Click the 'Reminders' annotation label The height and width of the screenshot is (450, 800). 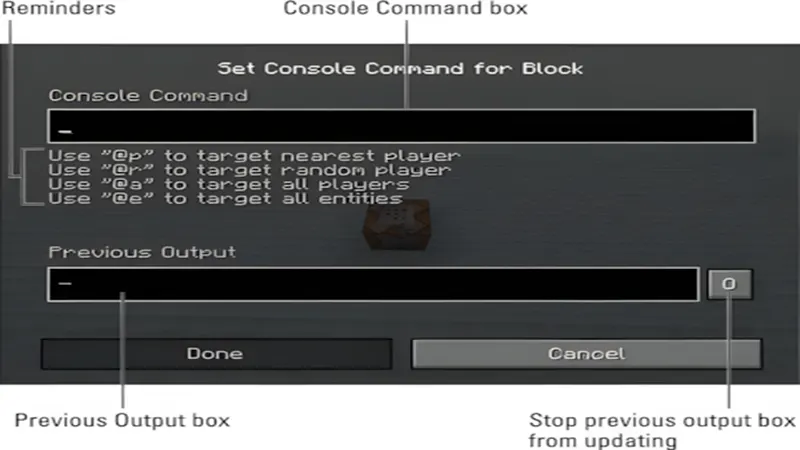[x=58, y=8]
